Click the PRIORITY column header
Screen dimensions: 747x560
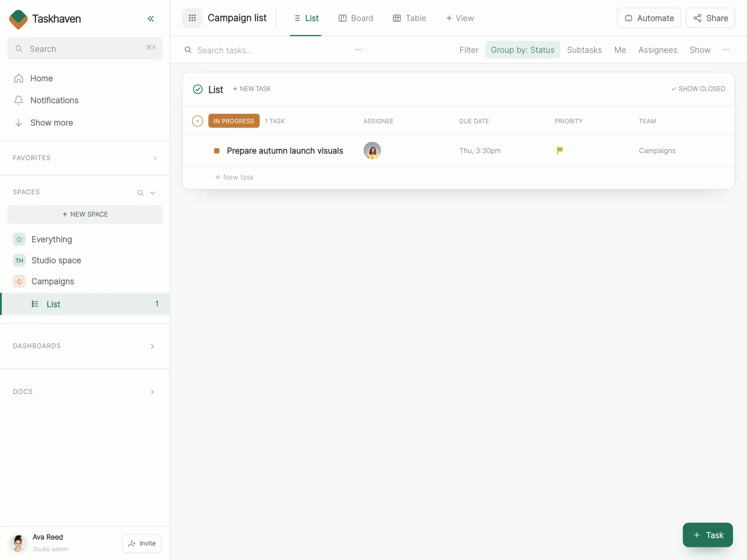(x=569, y=121)
